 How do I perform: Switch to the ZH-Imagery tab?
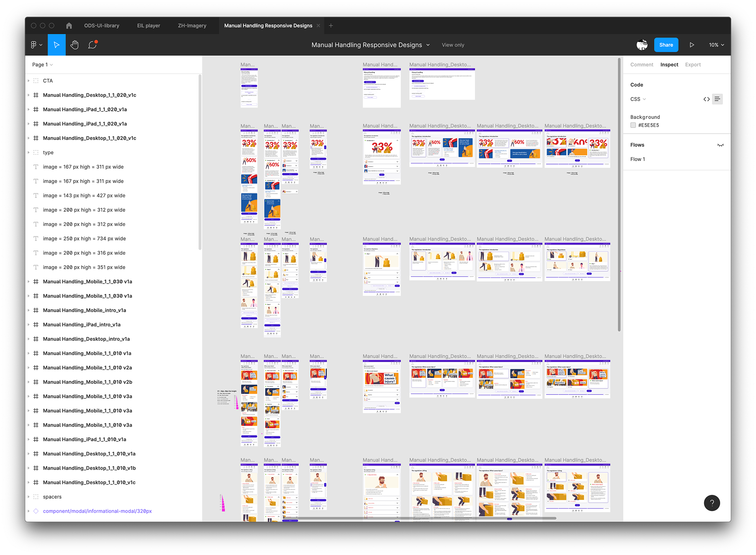192,26
